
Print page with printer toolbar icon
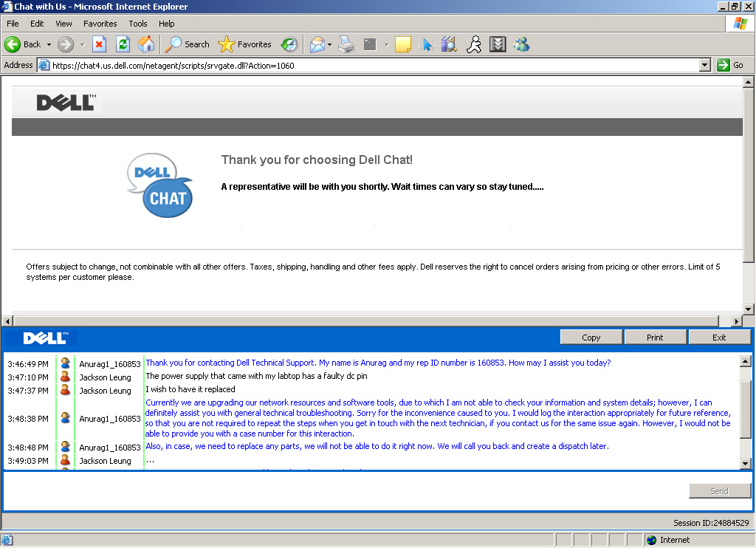click(346, 44)
